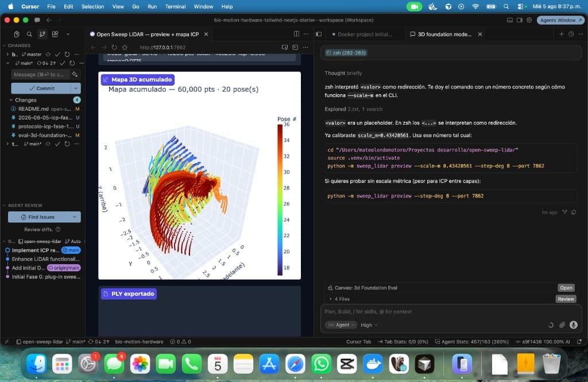
Task: Generate commit message with AI sparkle
Action: (75, 74)
